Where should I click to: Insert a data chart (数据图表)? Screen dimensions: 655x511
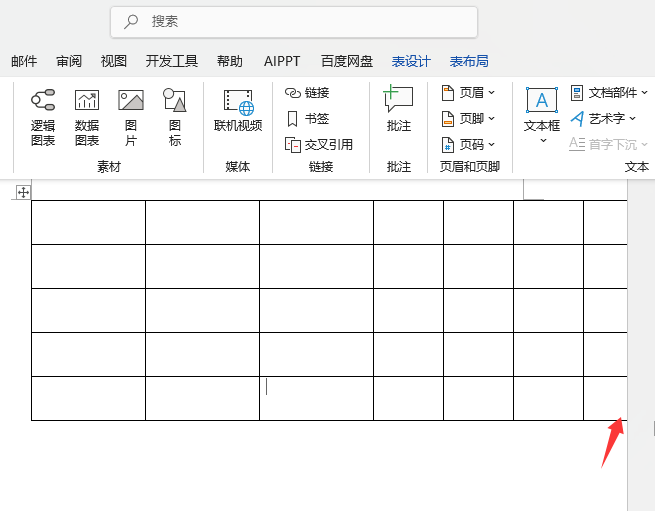(x=87, y=117)
